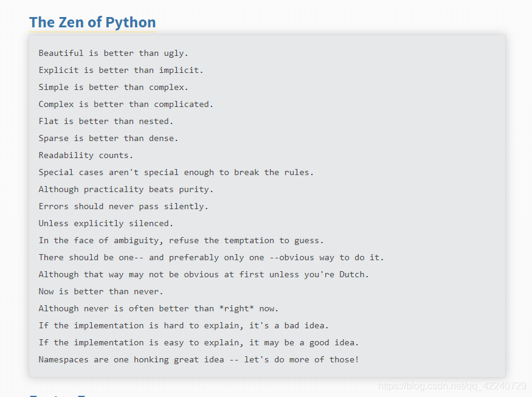Image resolution: width=532 pixels, height=397 pixels.
Task: Click the 'In the face of ambiguity' line
Action: point(181,240)
